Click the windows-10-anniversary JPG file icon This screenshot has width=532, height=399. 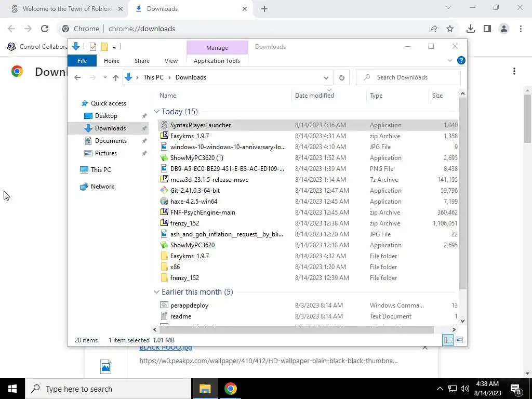(164, 147)
